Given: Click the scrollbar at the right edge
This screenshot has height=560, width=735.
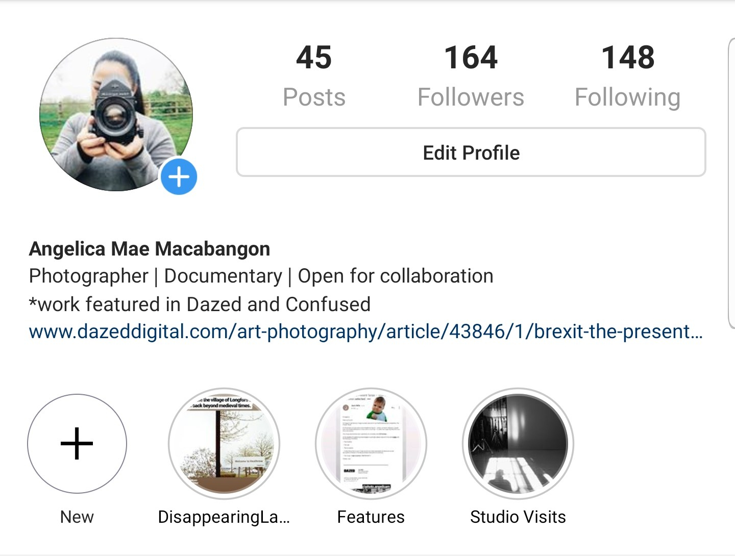Looking at the screenshot, I should tap(731, 183).
